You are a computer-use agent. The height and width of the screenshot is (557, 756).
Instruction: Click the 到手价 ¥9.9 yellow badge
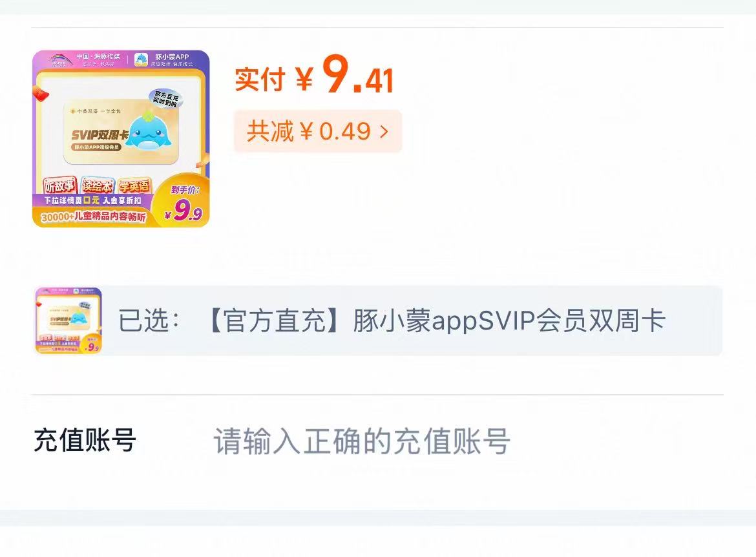click(x=183, y=202)
